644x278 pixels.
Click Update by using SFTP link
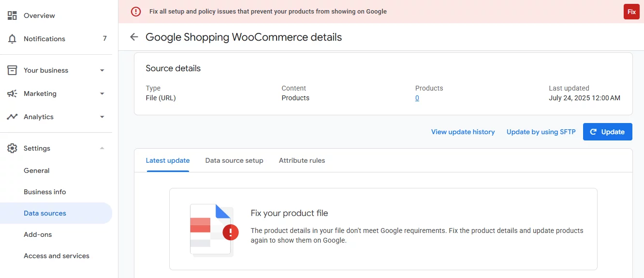(541, 132)
